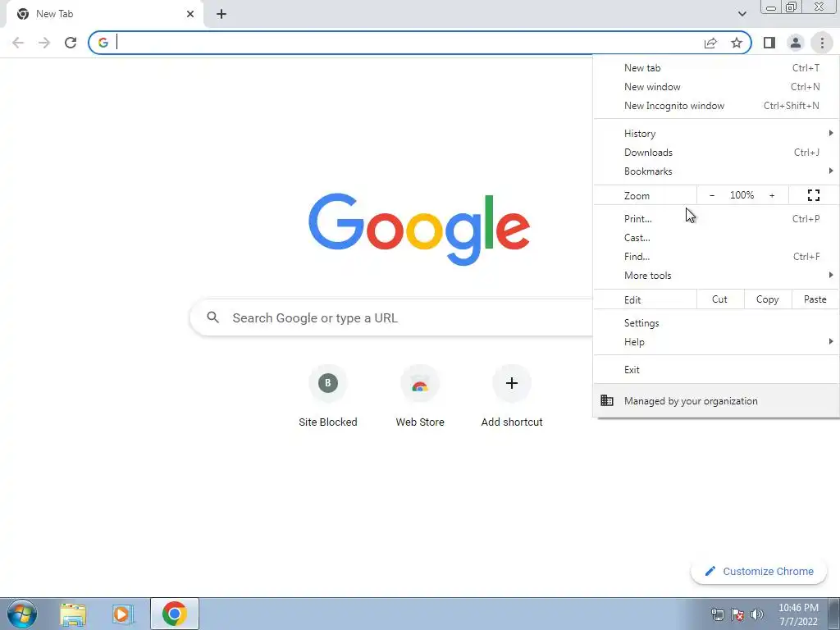840x630 pixels.
Task: Click the Google G icon in address bar
Action: pyautogui.click(x=103, y=43)
